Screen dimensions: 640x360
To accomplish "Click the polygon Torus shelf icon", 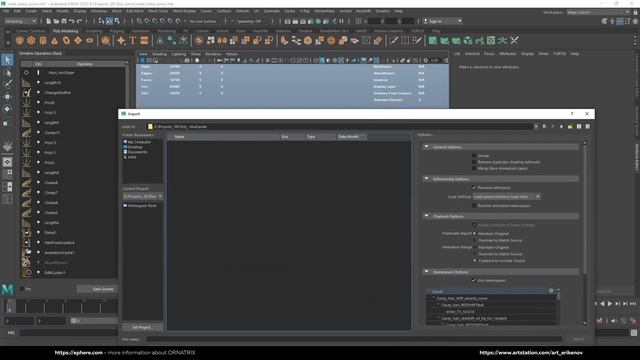I will [66, 40].
